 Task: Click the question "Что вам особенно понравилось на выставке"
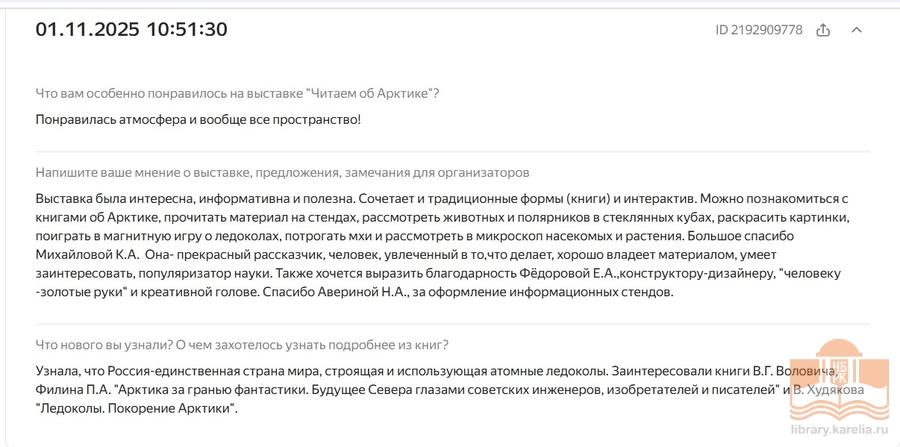pyautogui.click(x=237, y=94)
